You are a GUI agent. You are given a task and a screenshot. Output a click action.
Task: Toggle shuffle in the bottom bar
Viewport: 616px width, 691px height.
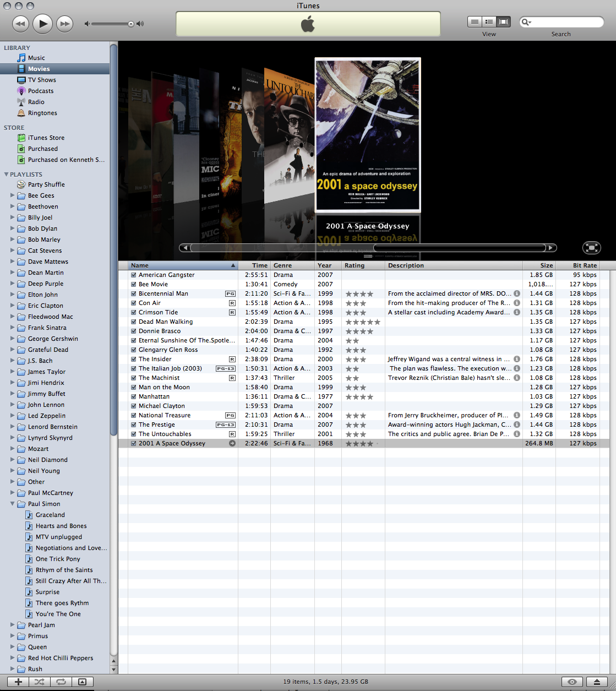pyautogui.click(x=39, y=682)
